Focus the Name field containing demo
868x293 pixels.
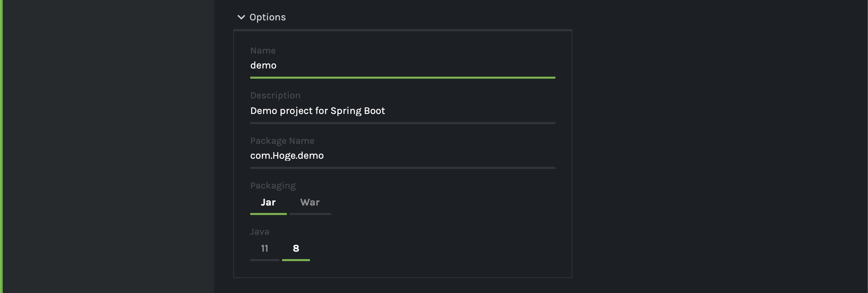(x=402, y=65)
